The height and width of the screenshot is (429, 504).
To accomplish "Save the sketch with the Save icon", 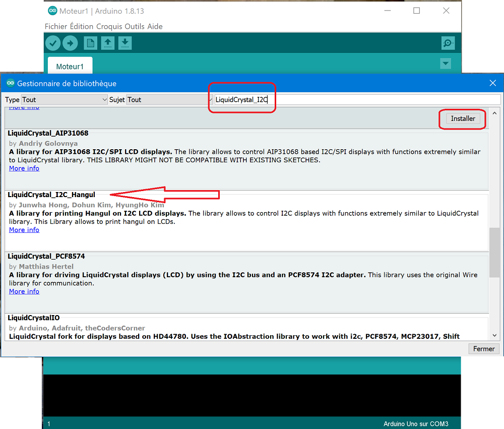I will [125, 43].
